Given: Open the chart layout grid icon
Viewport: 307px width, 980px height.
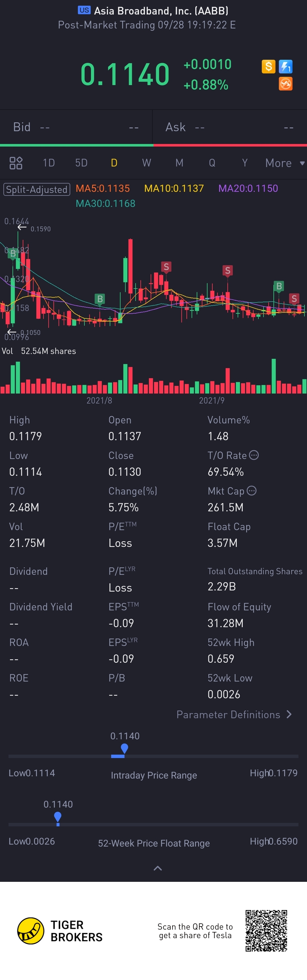Looking at the screenshot, I should [16, 163].
